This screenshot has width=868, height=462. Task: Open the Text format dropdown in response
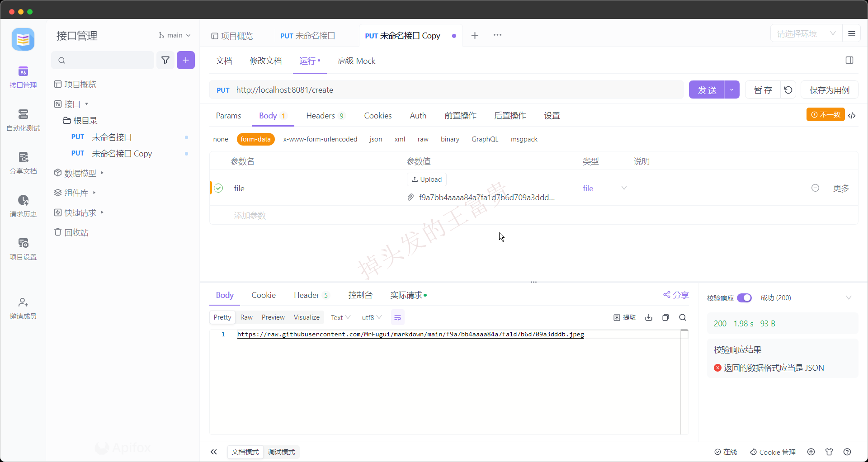click(340, 318)
